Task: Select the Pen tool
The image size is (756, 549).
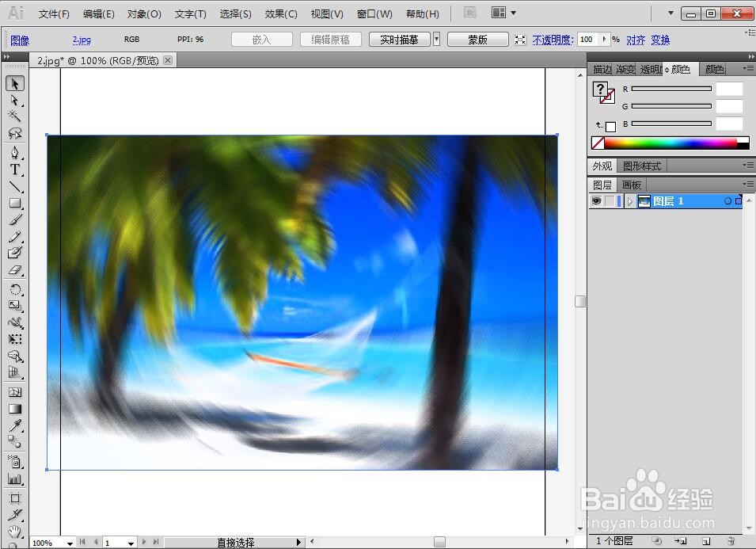Action: [15, 153]
